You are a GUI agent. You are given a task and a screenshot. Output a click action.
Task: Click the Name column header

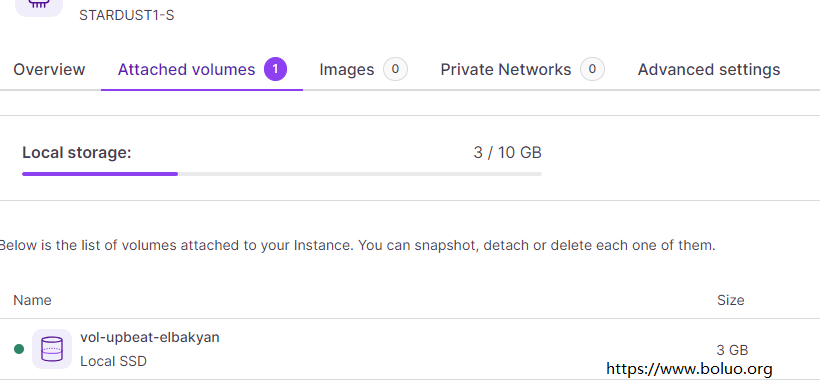32,300
